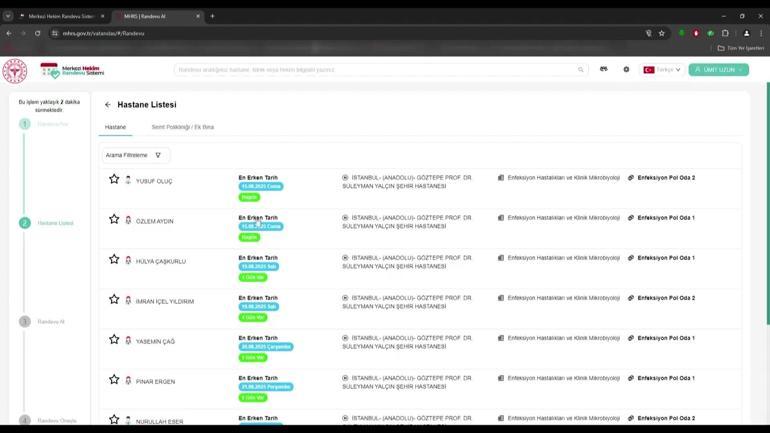Click the back arrow beside Hastane Listesi

tap(108, 105)
